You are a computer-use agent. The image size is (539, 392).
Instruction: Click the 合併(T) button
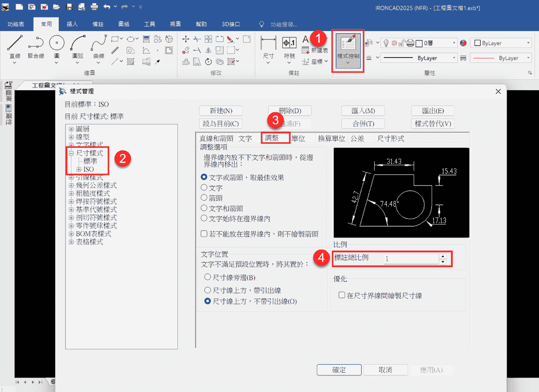[x=364, y=123]
